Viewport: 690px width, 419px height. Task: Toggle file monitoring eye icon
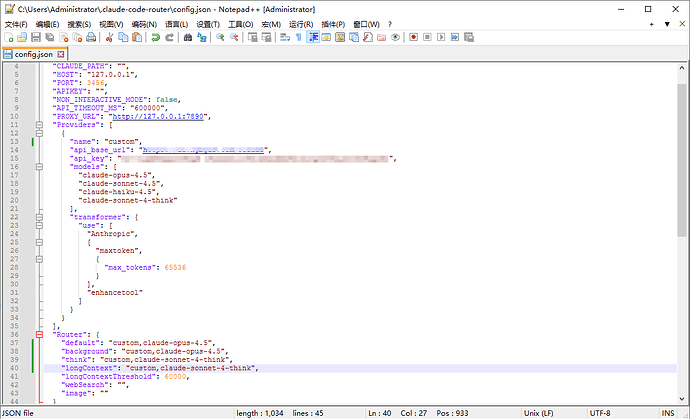coord(395,37)
